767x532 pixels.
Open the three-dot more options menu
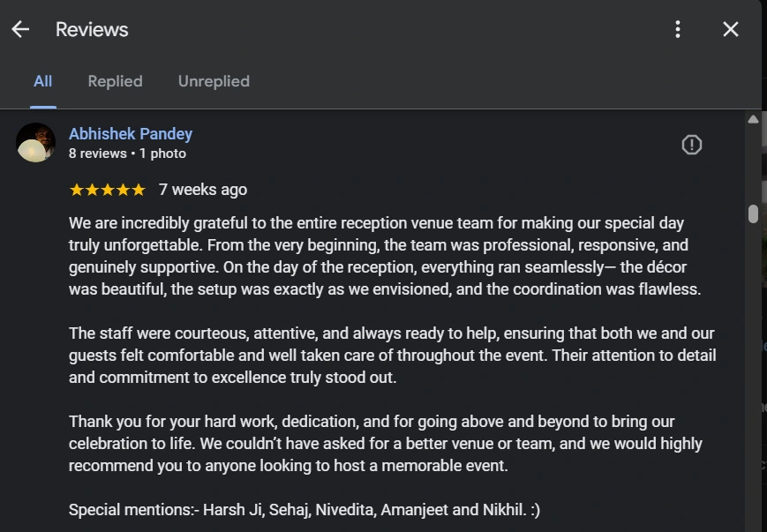pyautogui.click(x=678, y=29)
